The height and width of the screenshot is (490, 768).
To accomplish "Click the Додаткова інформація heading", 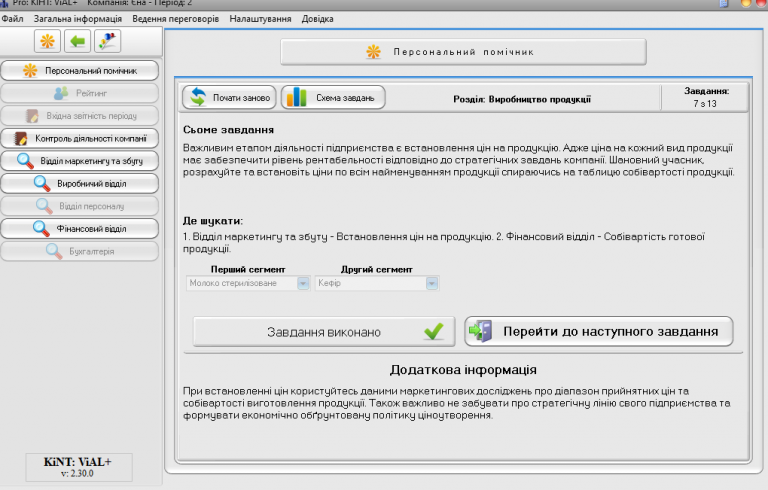I will 463,369.
